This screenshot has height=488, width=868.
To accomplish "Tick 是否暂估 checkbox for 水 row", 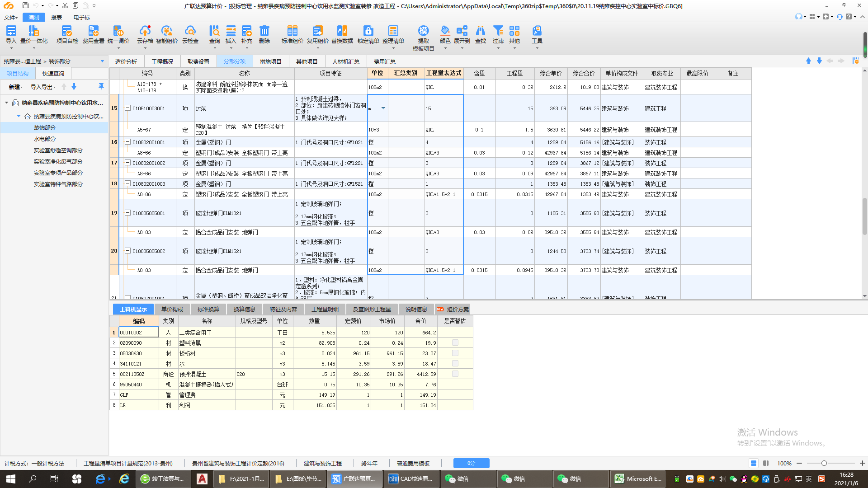I will tap(455, 363).
